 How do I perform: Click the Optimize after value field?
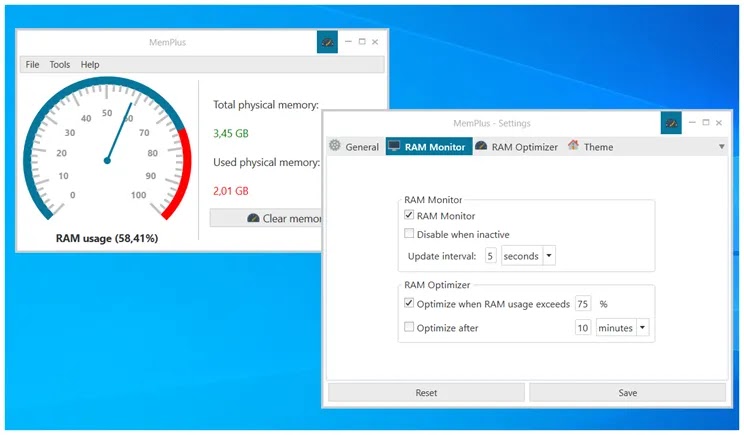[583, 328]
